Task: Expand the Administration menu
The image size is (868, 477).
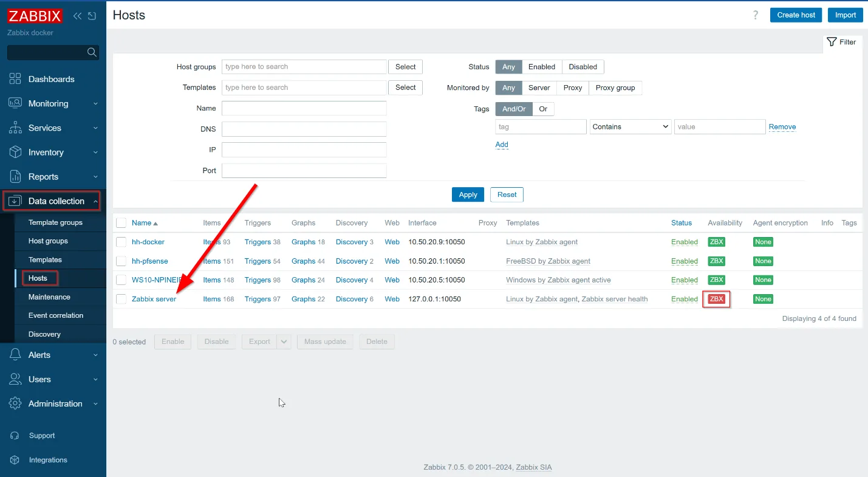Action: (x=53, y=403)
